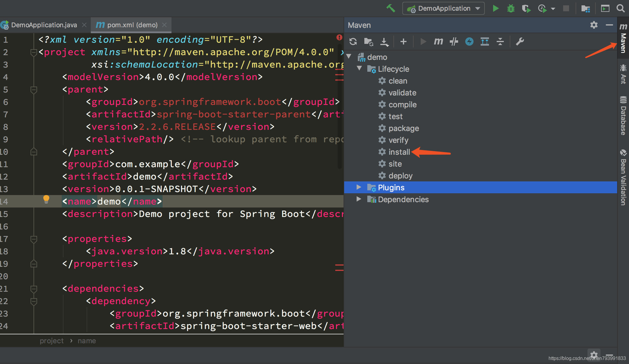Toggle Offline Mode in Maven toolbar
629x364 pixels.
[x=454, y=41]
